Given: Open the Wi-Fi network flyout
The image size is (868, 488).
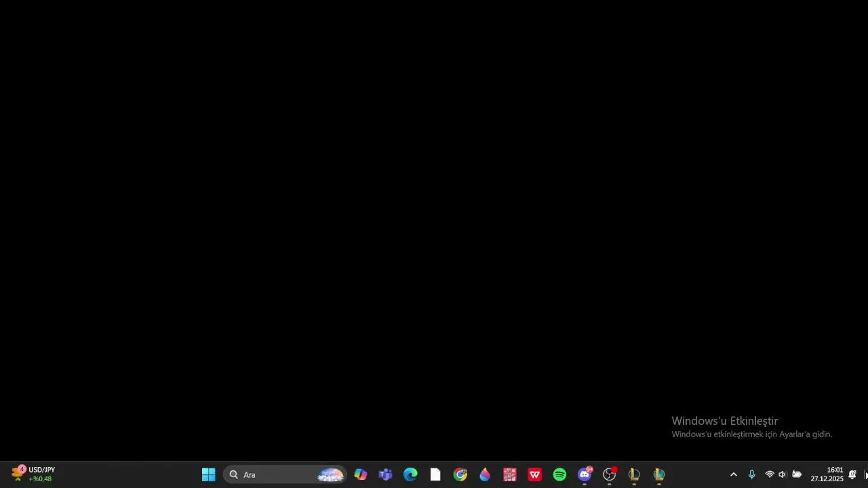Looking at the screenshot, I should click(770, 474).
